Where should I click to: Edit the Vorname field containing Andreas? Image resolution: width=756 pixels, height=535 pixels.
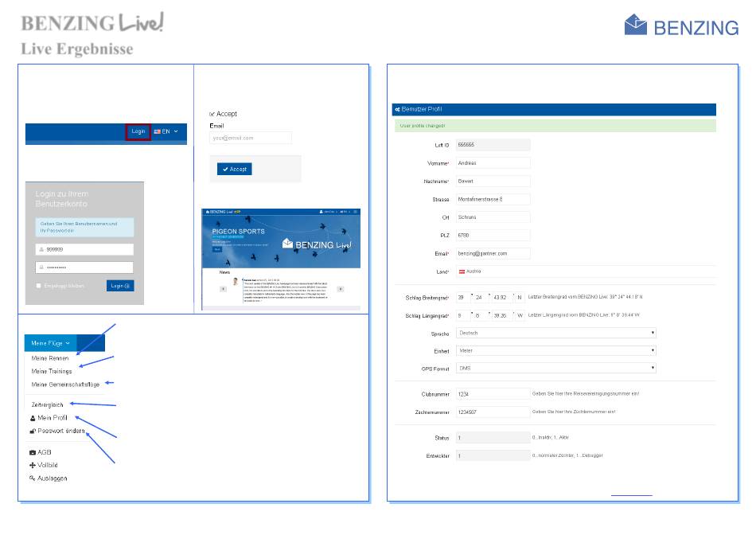(x=493, y=163)
